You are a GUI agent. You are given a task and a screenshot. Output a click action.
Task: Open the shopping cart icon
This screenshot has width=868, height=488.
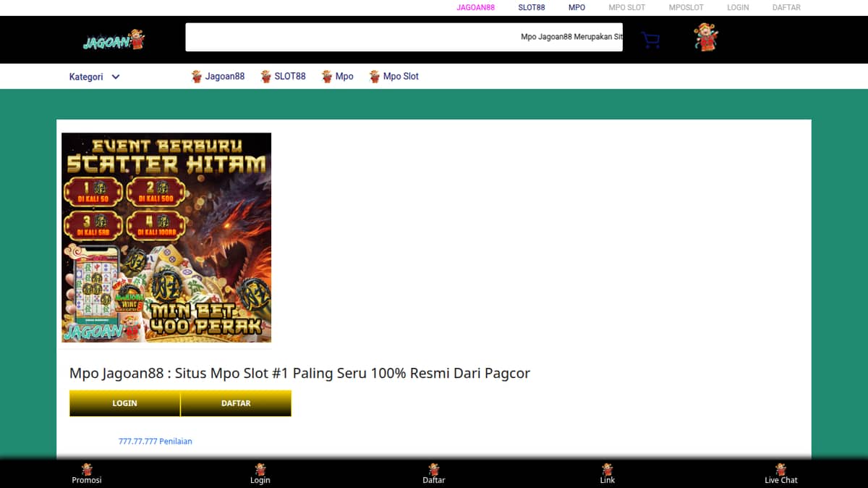[650, 40]
